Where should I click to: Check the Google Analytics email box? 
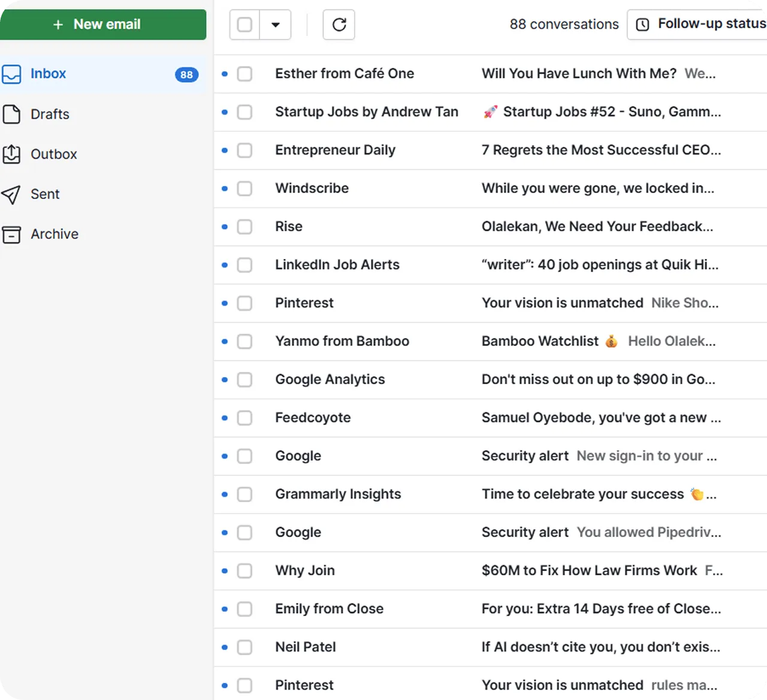244,380
